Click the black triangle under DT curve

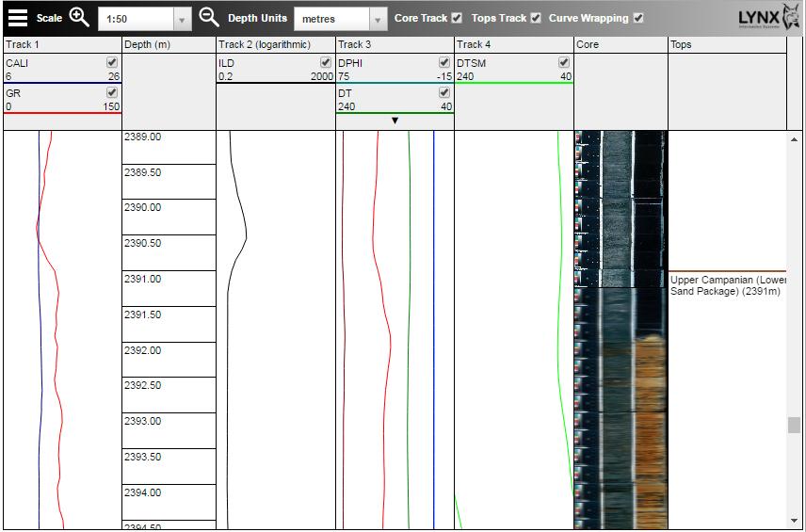coord(395,121)
